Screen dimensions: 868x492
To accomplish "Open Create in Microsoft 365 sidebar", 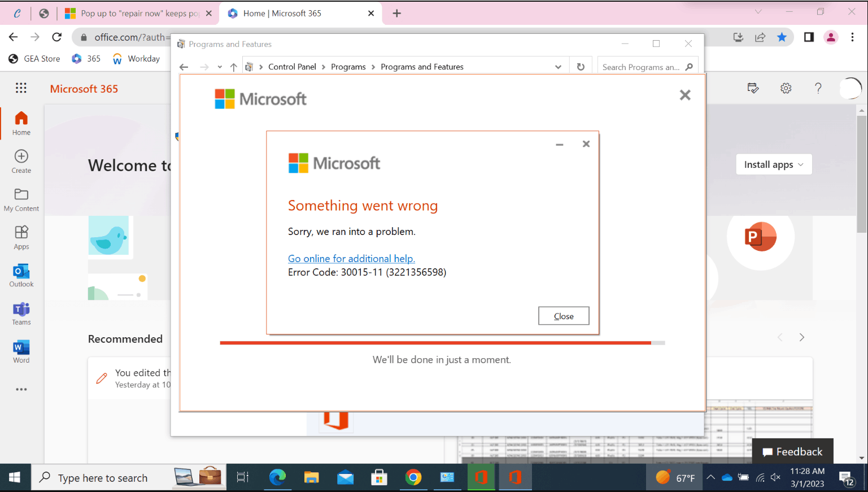I will tap(21, 162).
